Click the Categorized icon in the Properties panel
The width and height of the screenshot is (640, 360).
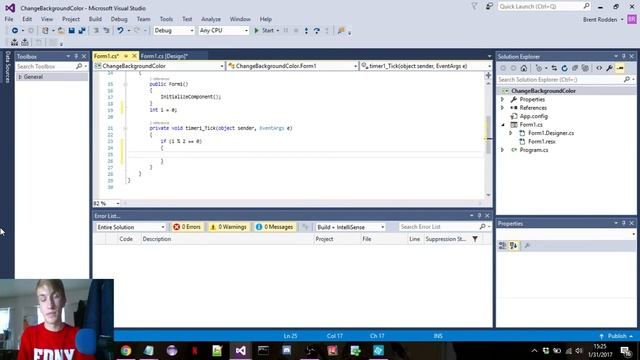[502, 245]
